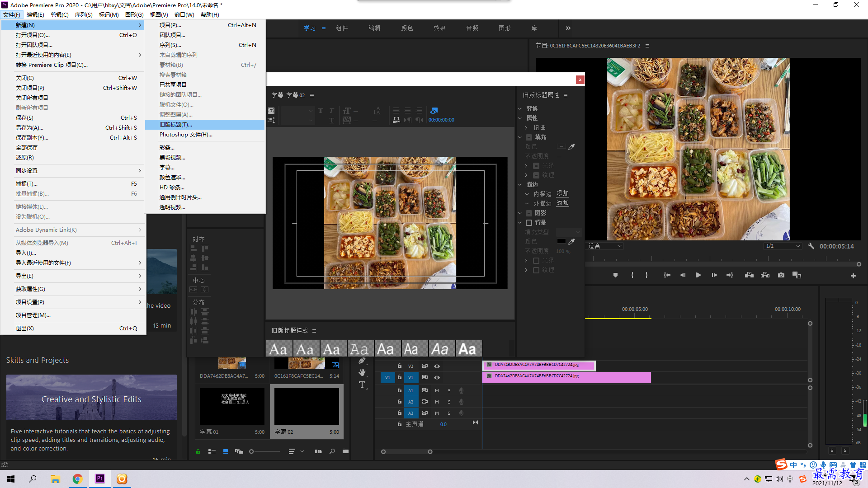
Task: Open the sort icons dropdown in Project panel
Action: click(296, 451)
